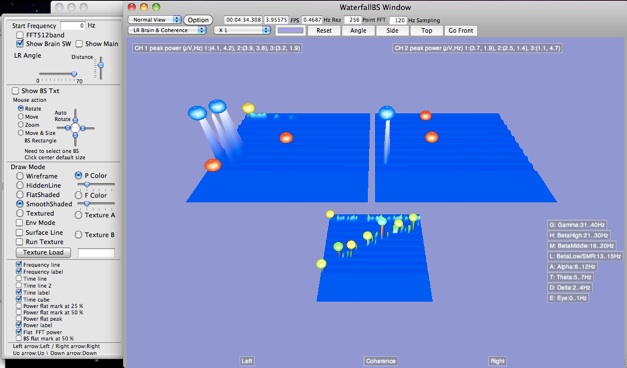This screenshot has width=627, height=368.
Task: Click the Auto Rotate center knob
Action: point(75,128)
